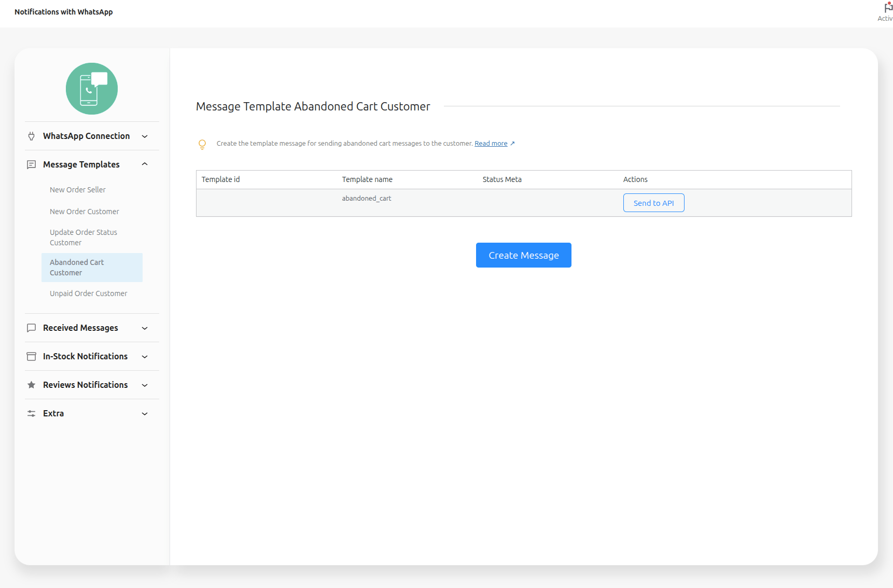Click the In-Stock Notifications box icon
The width and height of the screenshot is (893, 588).
click(x=32, y=356)
